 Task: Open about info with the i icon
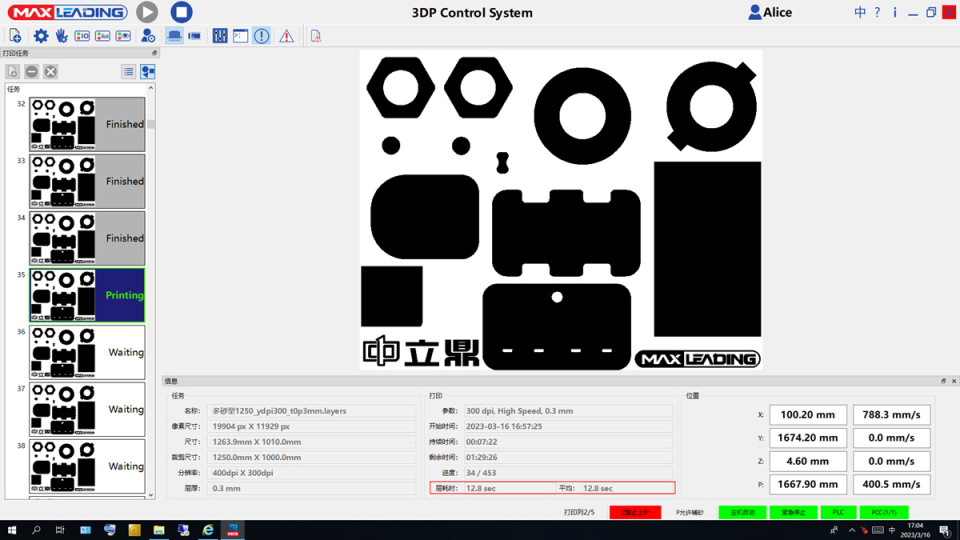tap(894, 12)
